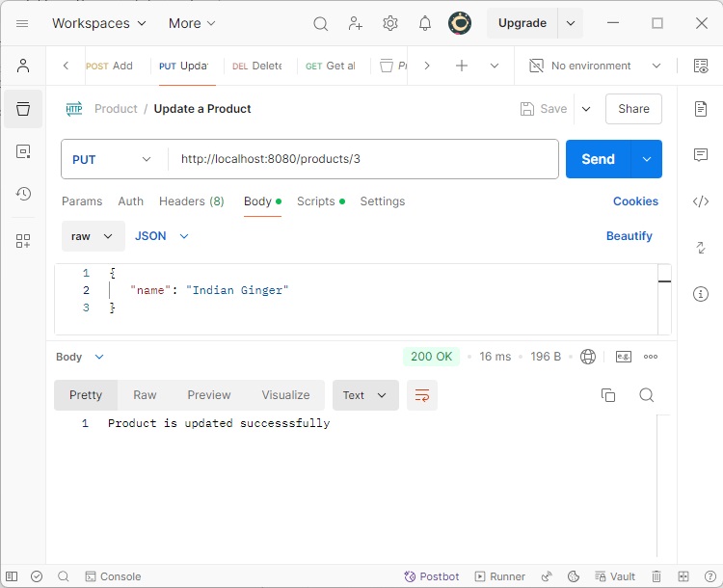This screenshot has height=588, width=723.
Task: Open the comments icon in right sidebar
Action: point(701,155)
